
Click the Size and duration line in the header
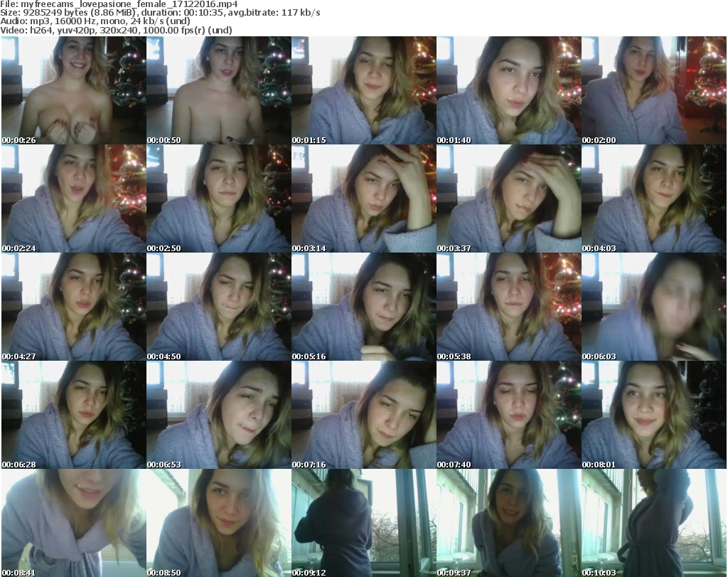(160, 13)
